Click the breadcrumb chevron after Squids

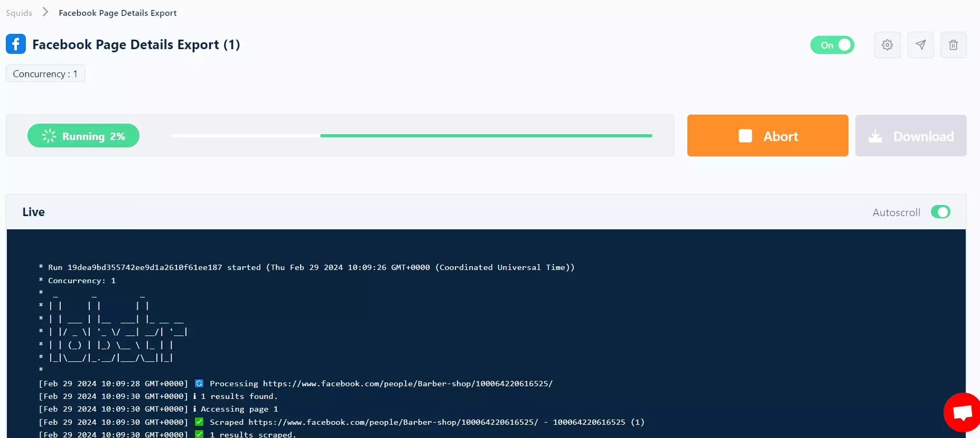pos(45,12)
